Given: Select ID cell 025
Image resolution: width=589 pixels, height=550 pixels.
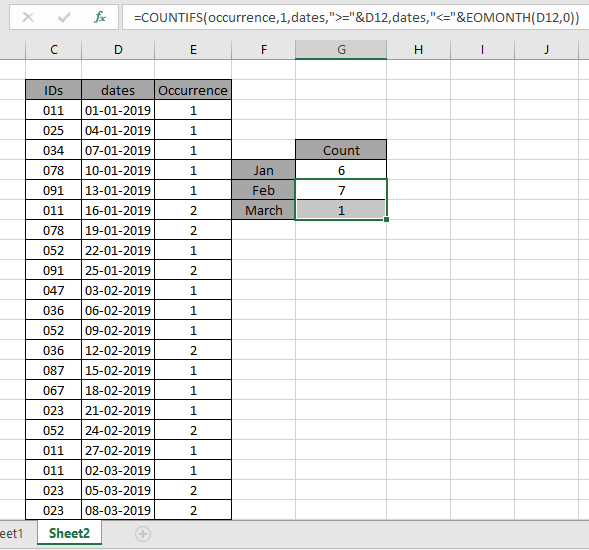Looking at the screenshot, I should (x=54, y=130).
